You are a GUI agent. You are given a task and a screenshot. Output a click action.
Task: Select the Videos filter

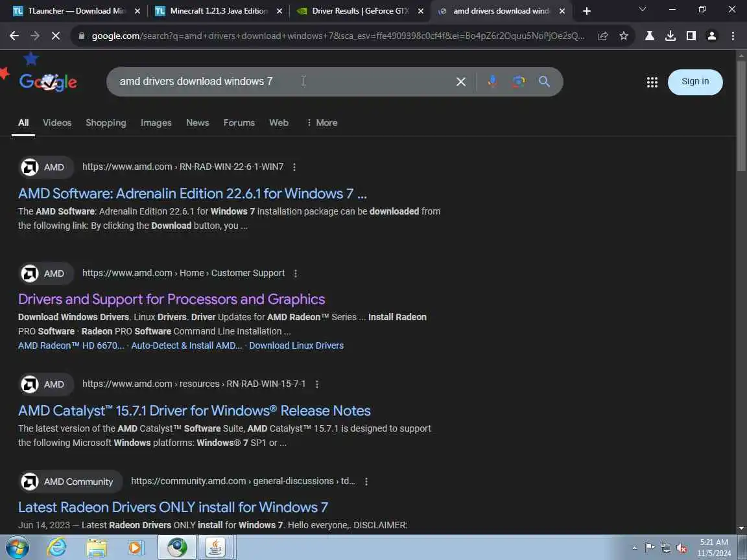57,123
